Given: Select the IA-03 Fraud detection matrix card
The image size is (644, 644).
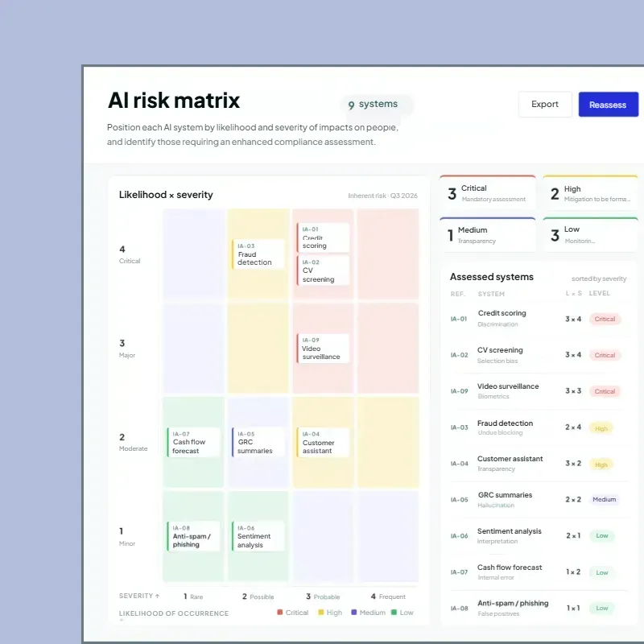Looking at the screenshot, I should (258, 254).
